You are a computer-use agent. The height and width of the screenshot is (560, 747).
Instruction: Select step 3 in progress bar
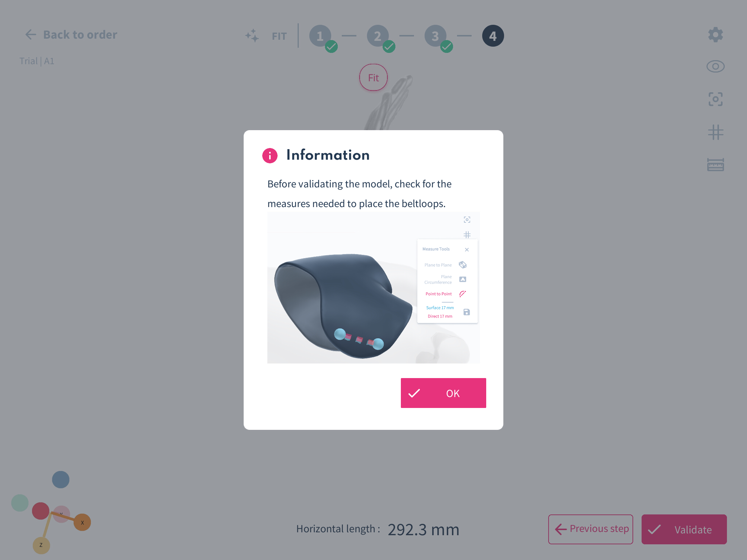(x=436, y=36)
